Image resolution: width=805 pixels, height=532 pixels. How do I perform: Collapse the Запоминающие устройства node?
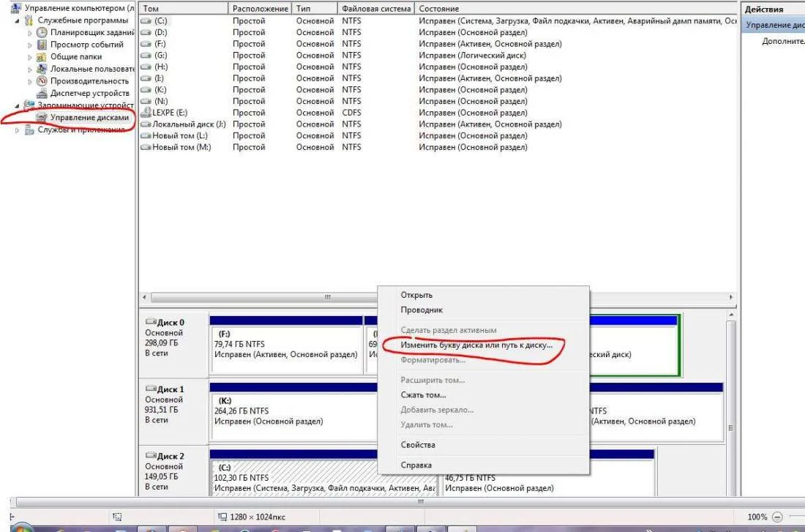click(17, 105)
